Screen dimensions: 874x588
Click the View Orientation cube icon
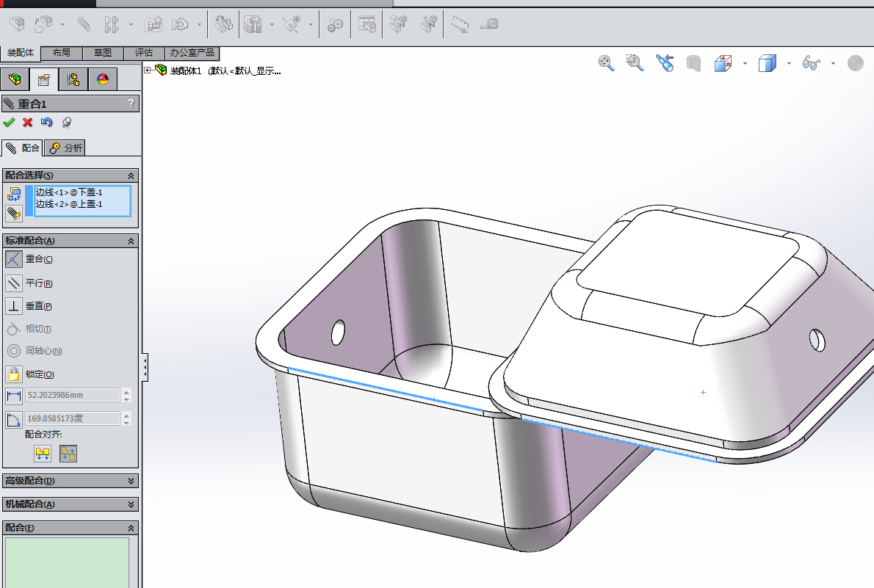click(x=723, y=63)
